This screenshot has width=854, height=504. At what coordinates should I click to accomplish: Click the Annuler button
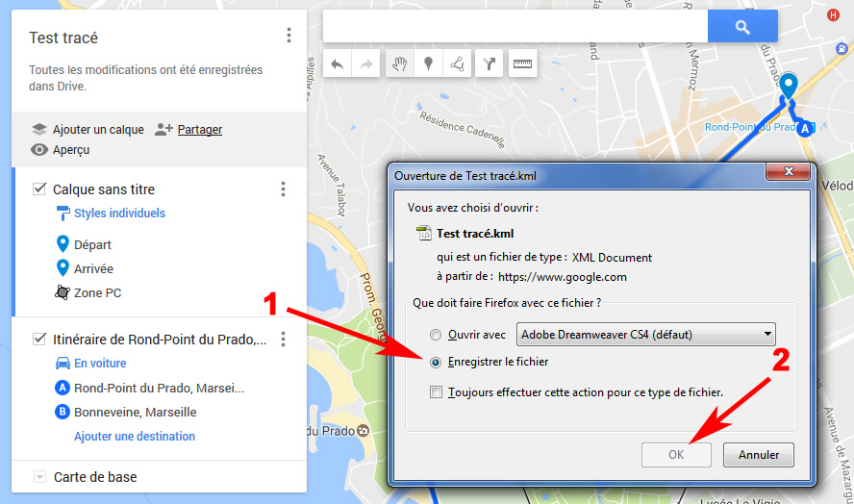pos(758,455)
